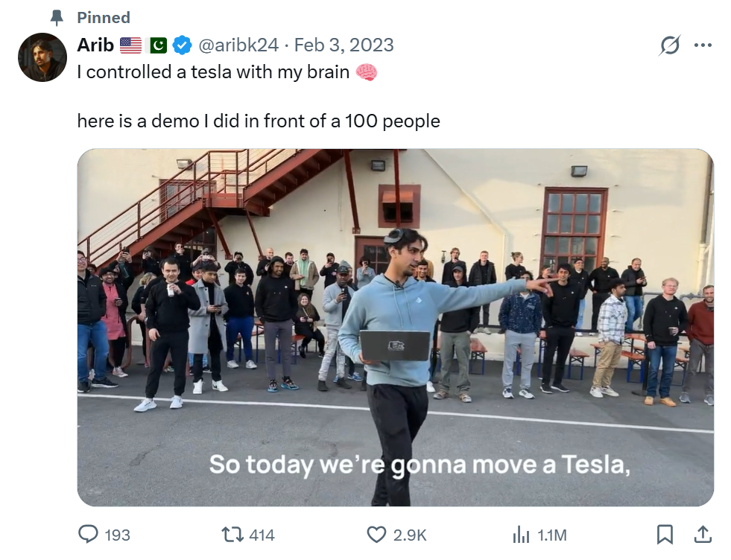Viewport: 731px width, 560px height.
Task: Bookmark this tweet
Action: [x=665, y=534]
